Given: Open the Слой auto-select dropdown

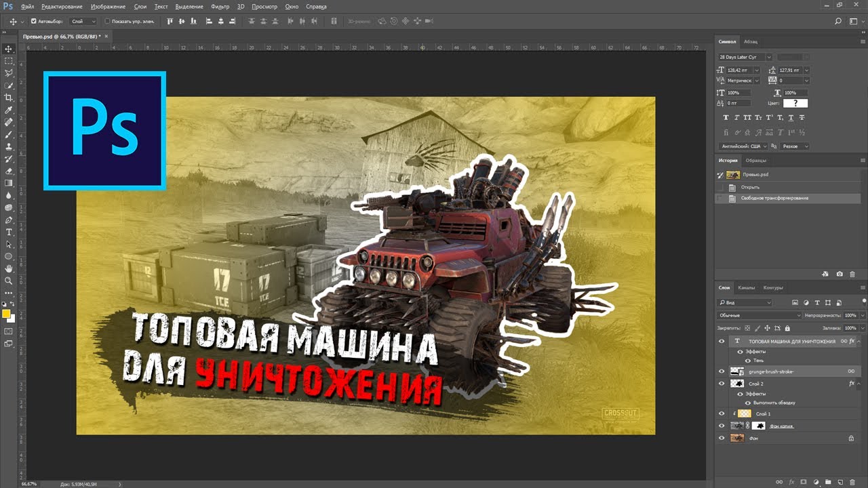Looking at the screenshot, I should point(83,21).
